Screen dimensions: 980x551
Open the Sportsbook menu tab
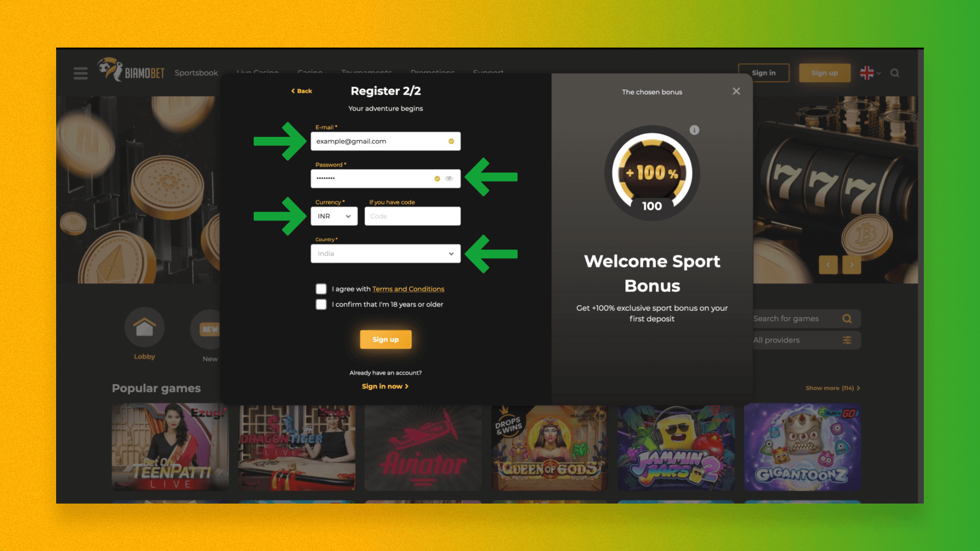(195, 72)
